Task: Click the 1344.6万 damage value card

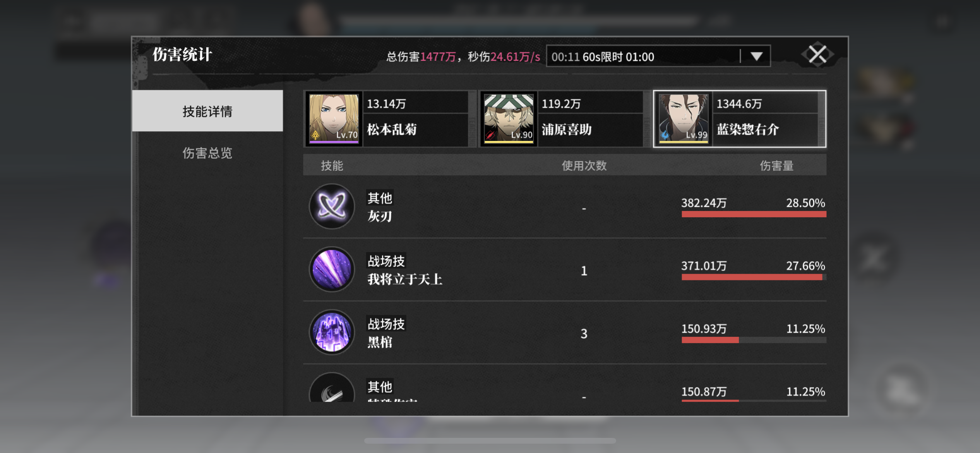Action: click(739, 104)
